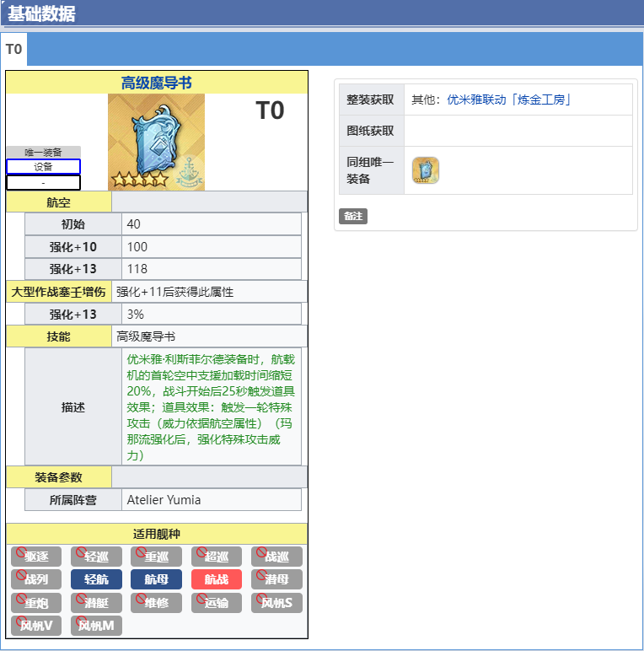
Task: Click the 同组唯一装备 book icon
Action: [426, 170]
